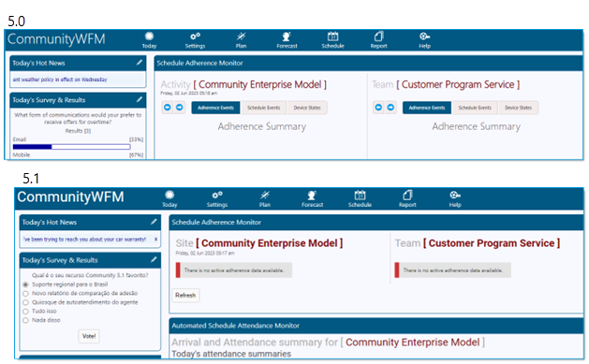Click the Results count label in 5.0 survey
Screen dimensions: 589x364
point(78,131)
